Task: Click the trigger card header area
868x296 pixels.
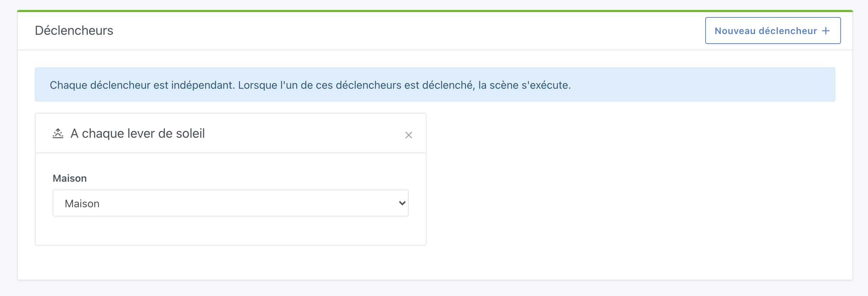Action: 213,133
